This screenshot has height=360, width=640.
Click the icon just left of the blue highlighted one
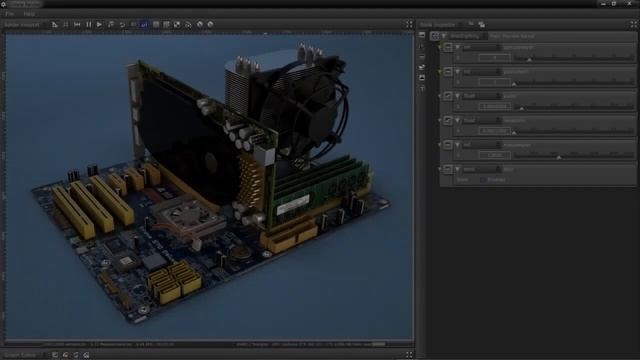(x=133, y=24)
